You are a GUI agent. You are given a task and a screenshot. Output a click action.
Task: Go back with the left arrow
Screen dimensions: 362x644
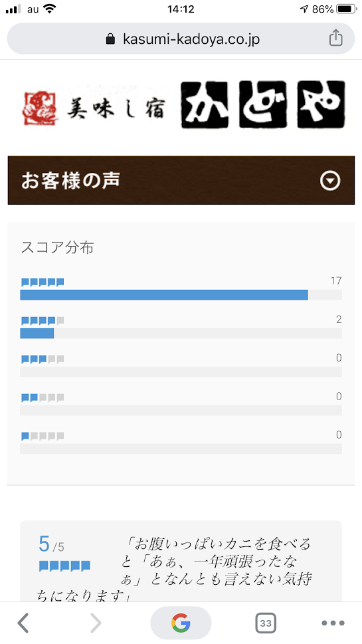(x=23, y=623)
